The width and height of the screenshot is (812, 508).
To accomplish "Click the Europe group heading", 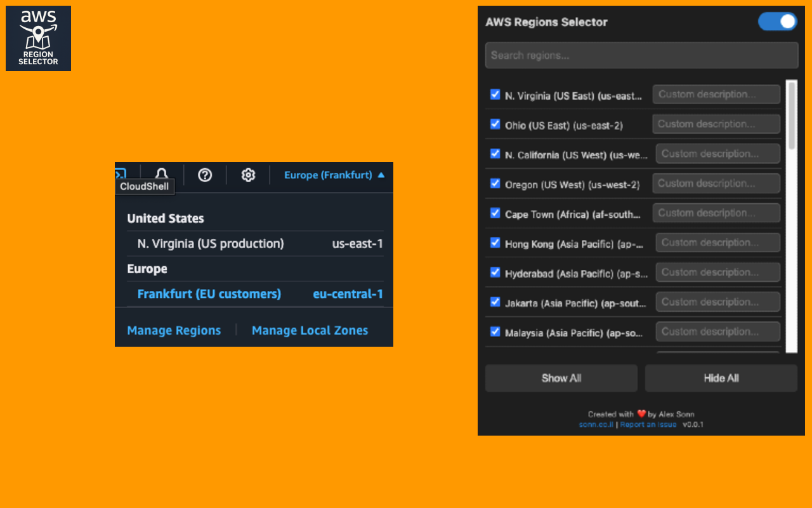I will [147, 269].
